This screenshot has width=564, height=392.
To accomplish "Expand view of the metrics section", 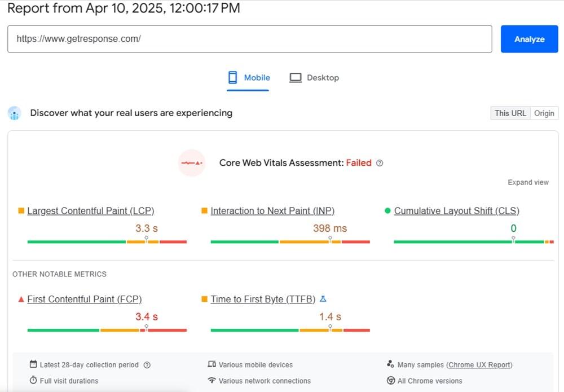I will point(528,182).
